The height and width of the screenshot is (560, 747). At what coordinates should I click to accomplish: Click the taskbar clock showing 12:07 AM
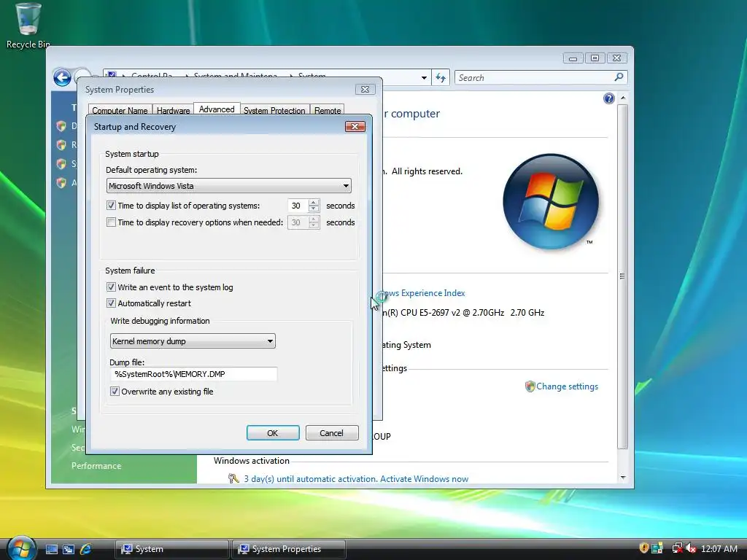719,548
